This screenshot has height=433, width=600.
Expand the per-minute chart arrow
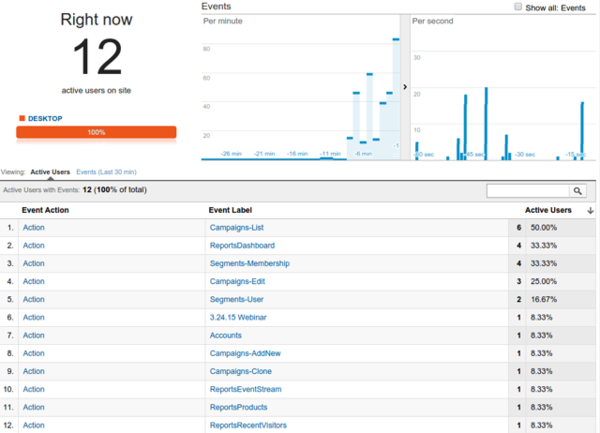405,87
